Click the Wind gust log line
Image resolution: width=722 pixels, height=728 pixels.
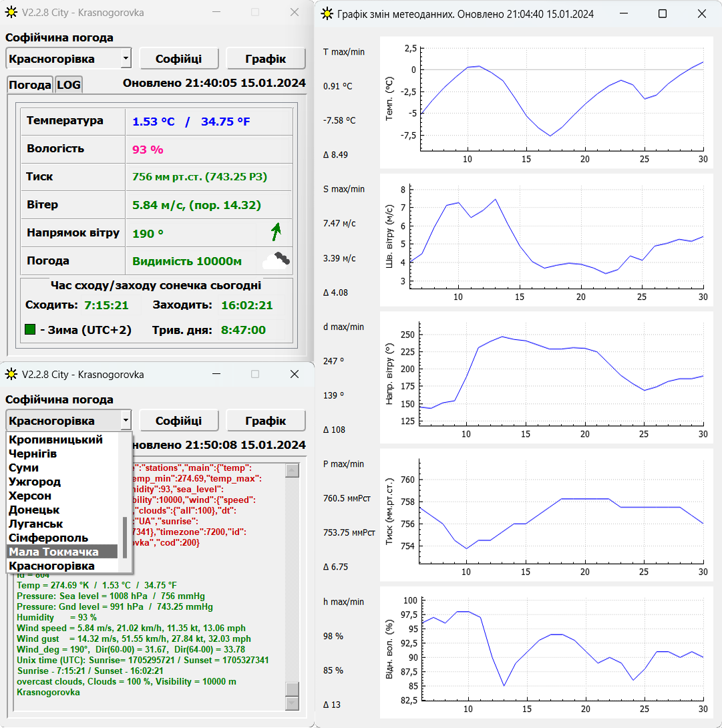[x=134, y=639]
